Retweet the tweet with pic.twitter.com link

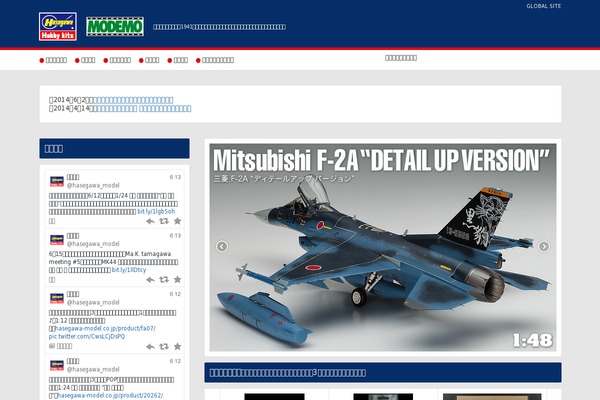[x=164, y=346]
